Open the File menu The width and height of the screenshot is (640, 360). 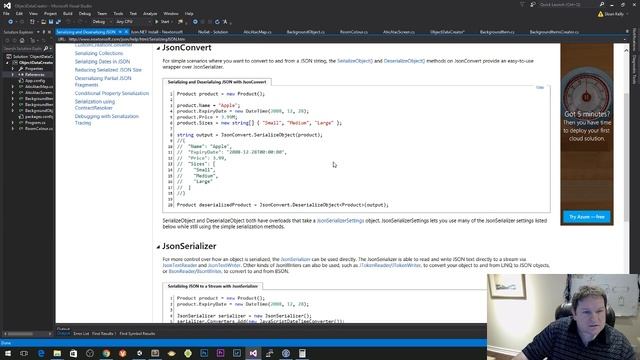(6, 13)
